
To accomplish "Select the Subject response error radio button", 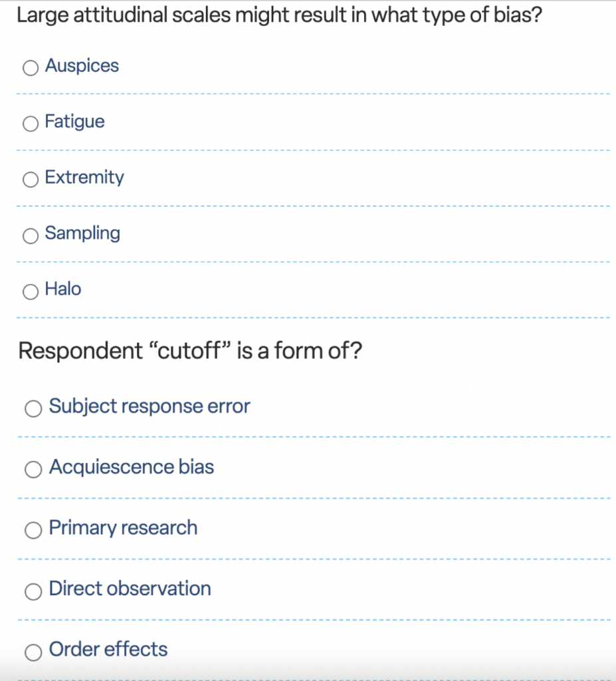I will tap(33, 408).
